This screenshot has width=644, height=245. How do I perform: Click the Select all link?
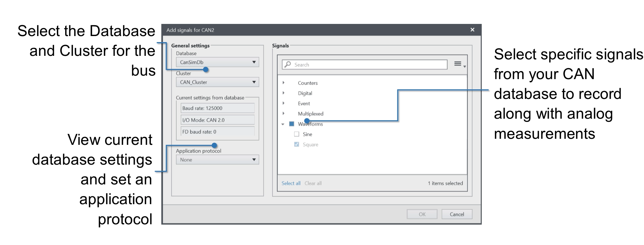point(291,183)
